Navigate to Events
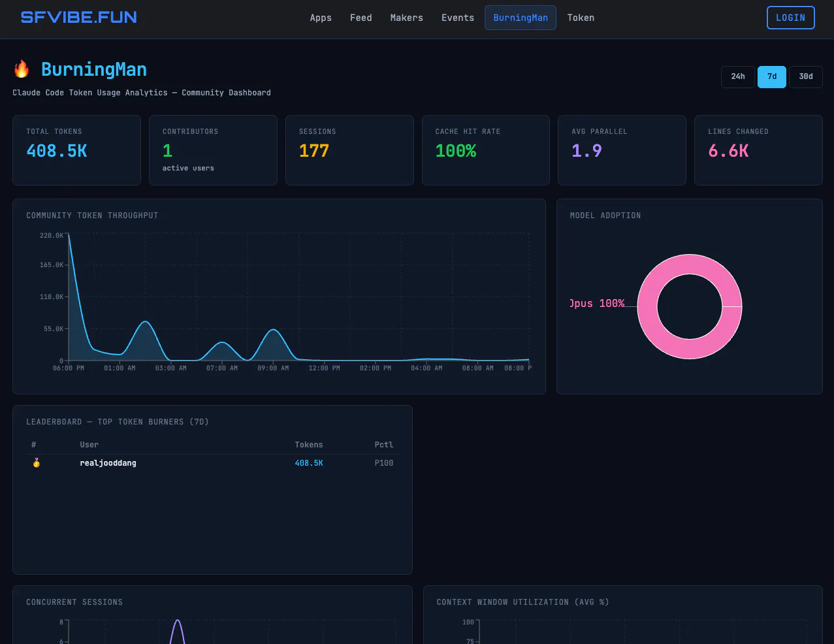The image size is (834, 644). [x=458, y=18]
